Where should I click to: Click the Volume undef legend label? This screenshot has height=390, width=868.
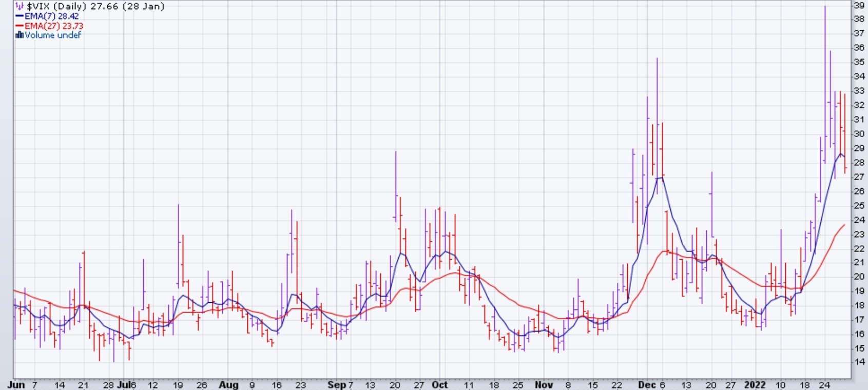tap(53, 35)
